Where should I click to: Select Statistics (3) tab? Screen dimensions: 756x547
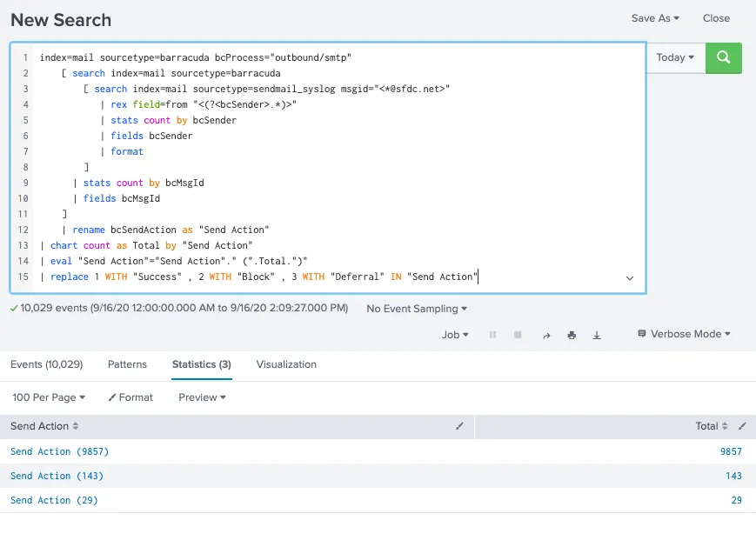click(202, 364)
